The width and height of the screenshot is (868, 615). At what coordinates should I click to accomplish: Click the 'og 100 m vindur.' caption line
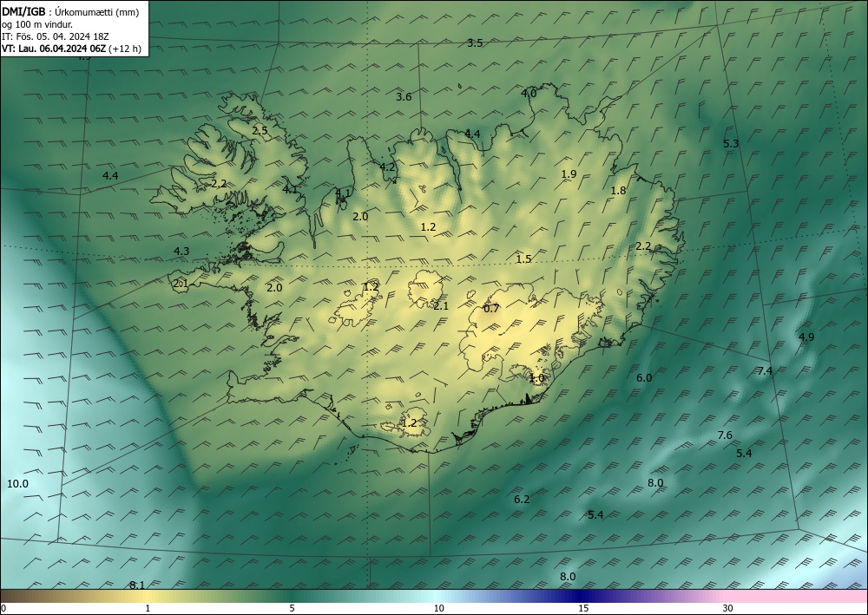(x=37, y=24)
